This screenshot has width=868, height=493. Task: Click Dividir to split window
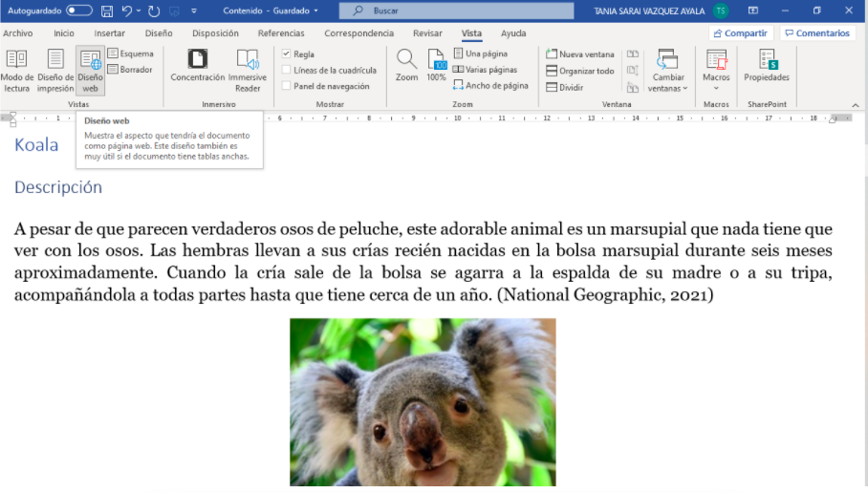[x=565, y=88]
